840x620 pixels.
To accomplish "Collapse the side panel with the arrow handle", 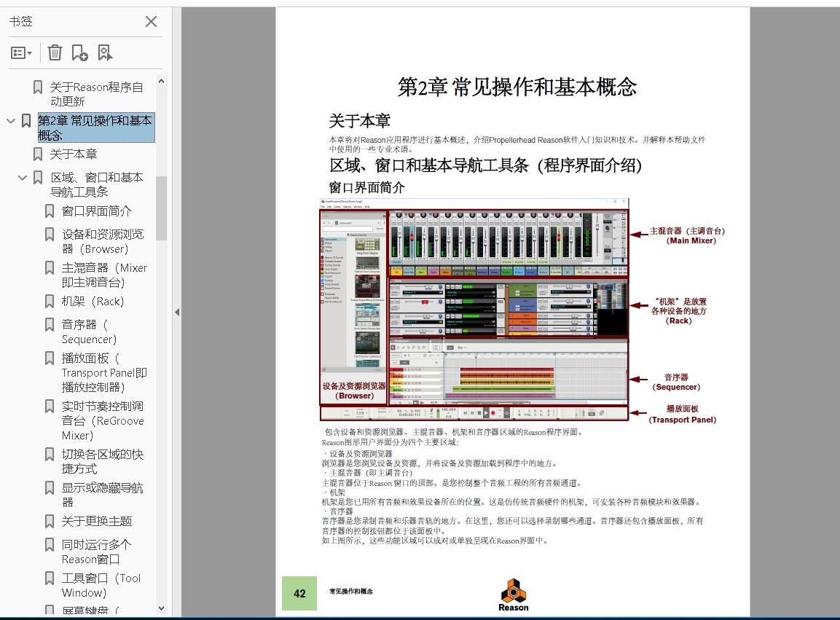I will (177, 312).
